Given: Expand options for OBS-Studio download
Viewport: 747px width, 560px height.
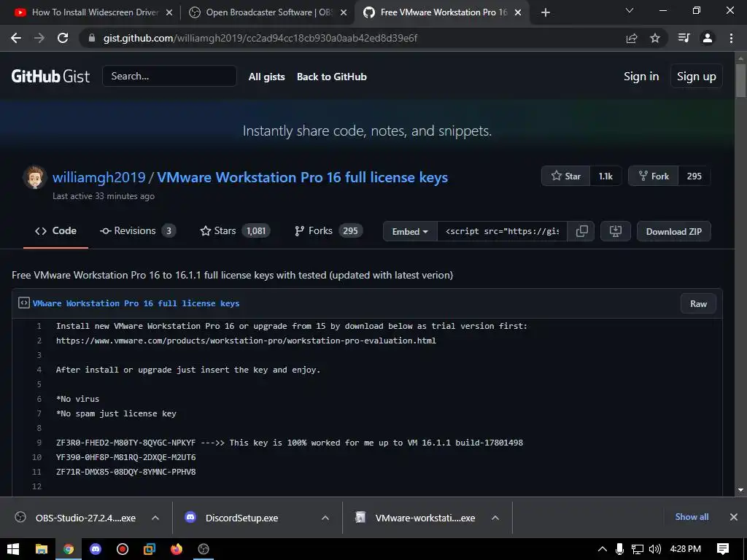Looking at the screenshot, I should (155, 518).
